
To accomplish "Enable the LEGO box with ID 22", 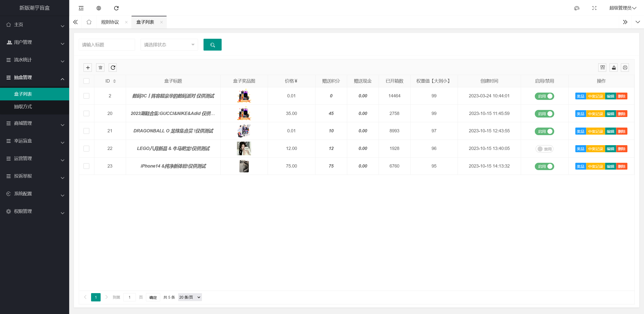I will [x=544, y=149].
